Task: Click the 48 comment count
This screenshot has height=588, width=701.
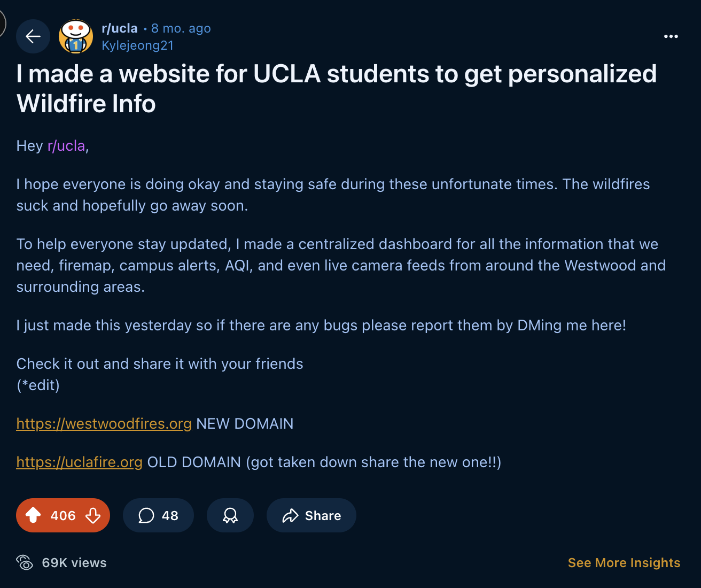Action: pos(169,515)
